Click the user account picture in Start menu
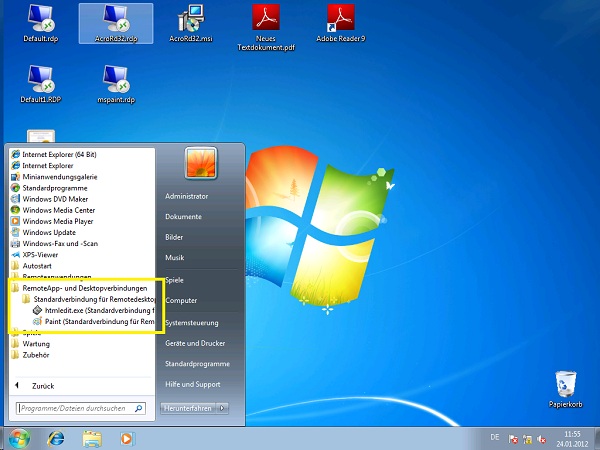 [x=201, y=163]
